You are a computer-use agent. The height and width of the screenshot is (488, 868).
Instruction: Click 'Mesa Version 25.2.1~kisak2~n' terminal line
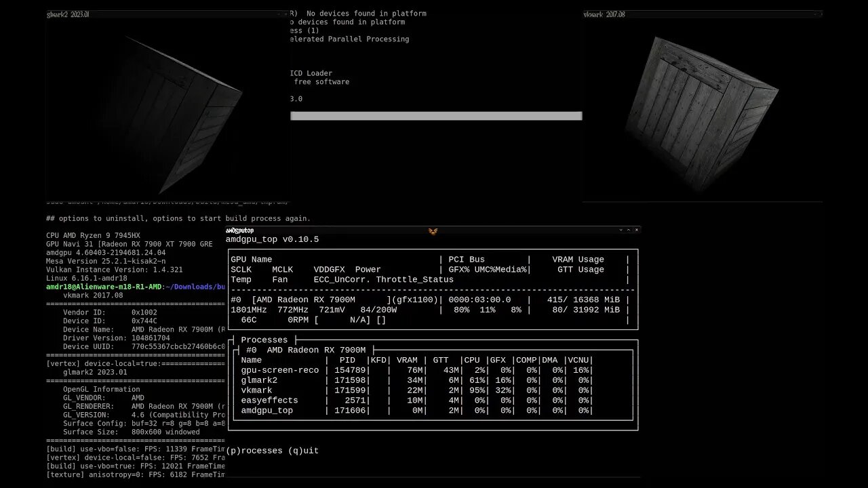point(106,261)
